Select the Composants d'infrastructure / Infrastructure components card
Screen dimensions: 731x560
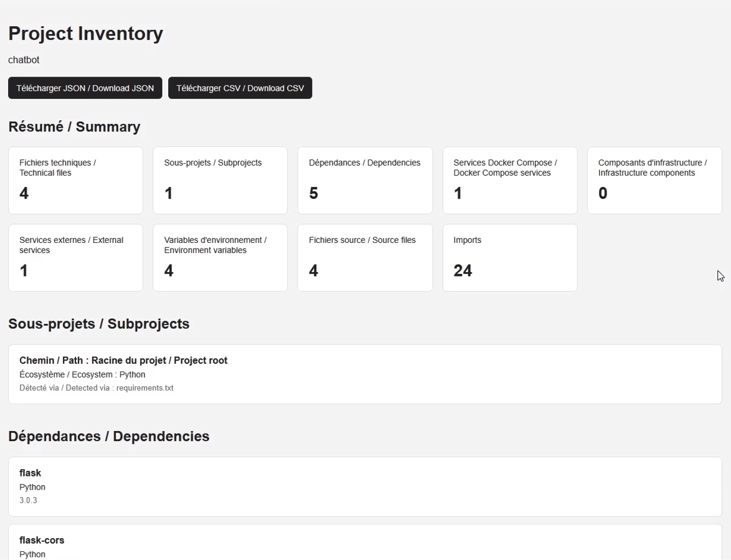(x=654, y=181)
